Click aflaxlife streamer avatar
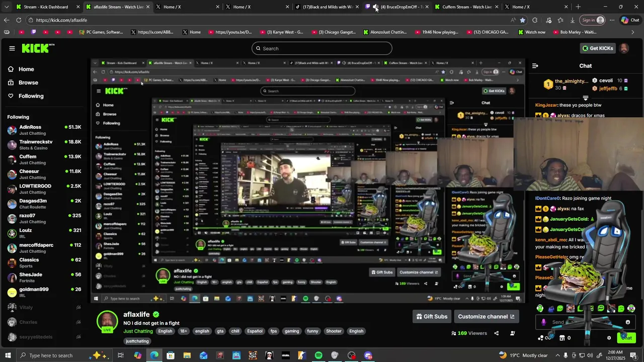 [107, 322]
